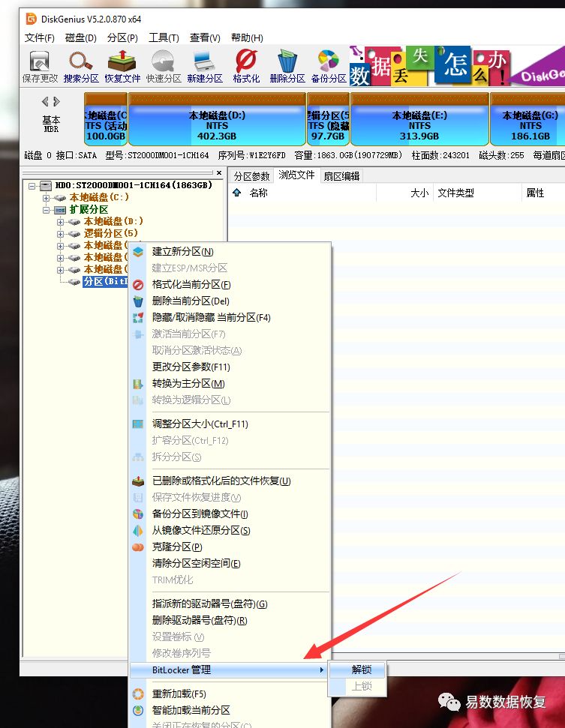Switch to the 分区参数 tab
Image resolution: width=565 pixels, height=728 pixels.
(x=251, y=176)
